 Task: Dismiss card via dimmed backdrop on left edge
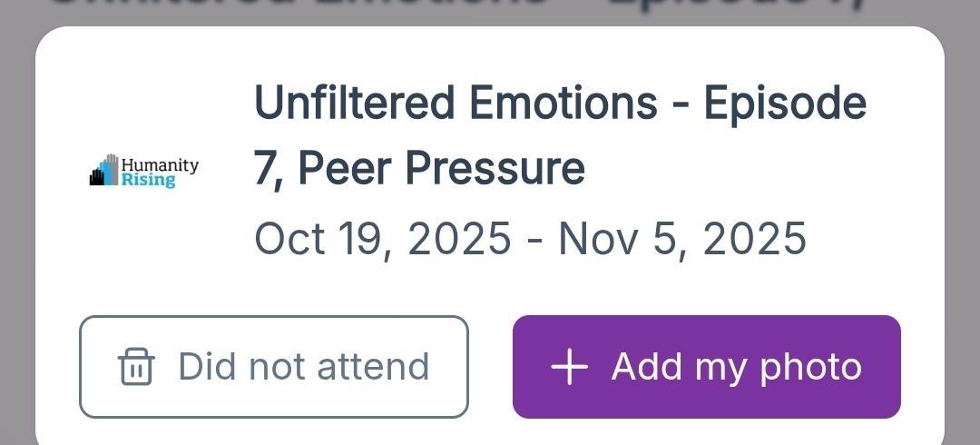pos(16,227)
